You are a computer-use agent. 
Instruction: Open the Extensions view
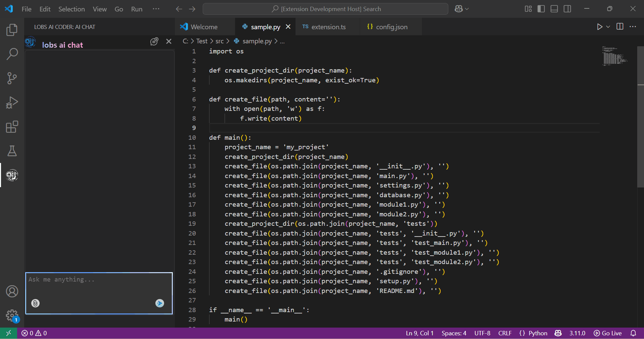(12, 127)
